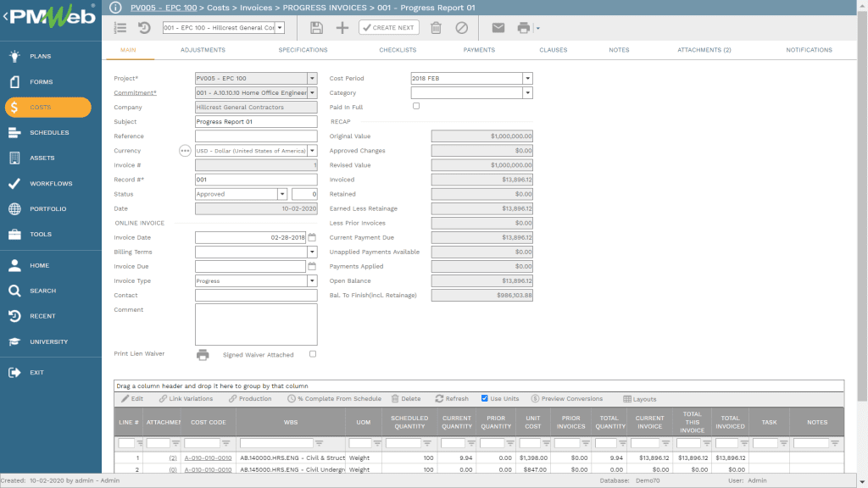Click Link Variations in grid toolbar

(x=186, y=399)
